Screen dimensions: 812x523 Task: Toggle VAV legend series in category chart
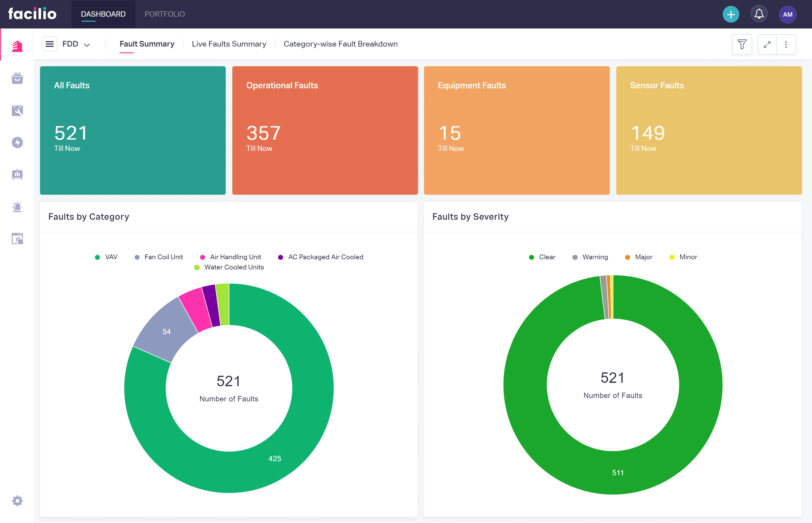click(106, 257)
